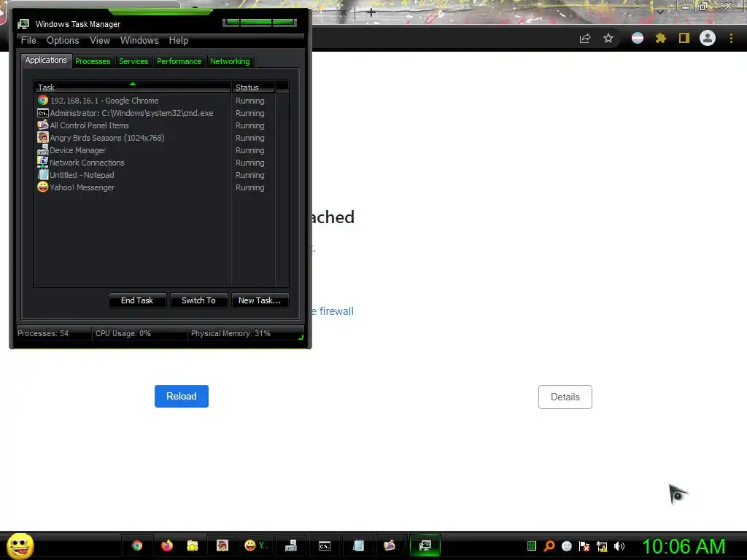Select the Untitled - Notepad task icon

click(43, 175)
